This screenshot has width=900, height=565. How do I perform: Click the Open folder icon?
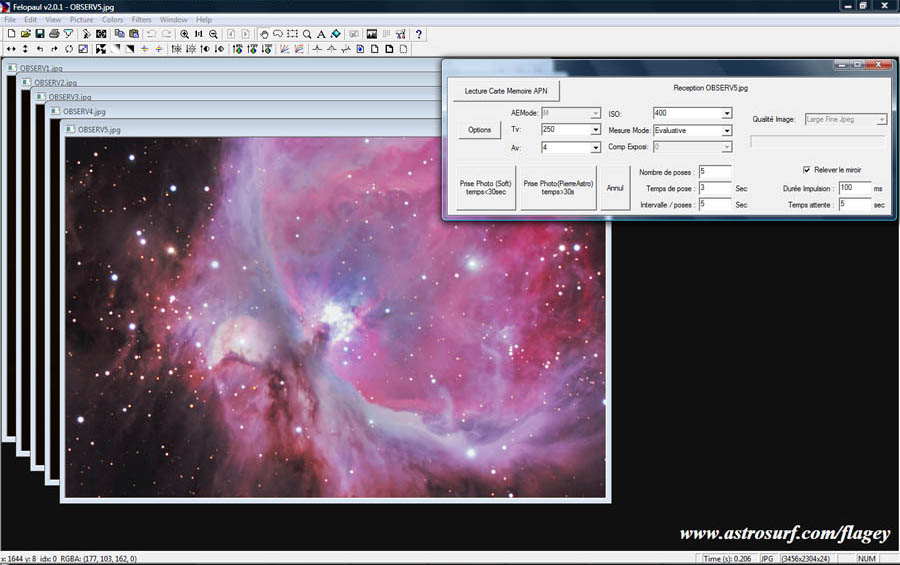[25, 34]
